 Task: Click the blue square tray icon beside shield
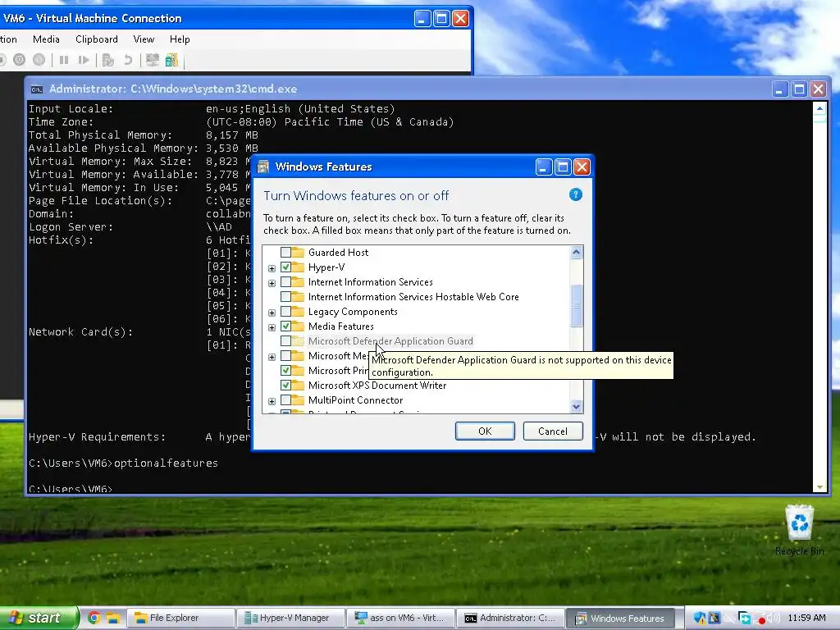(x=714, y=619)
